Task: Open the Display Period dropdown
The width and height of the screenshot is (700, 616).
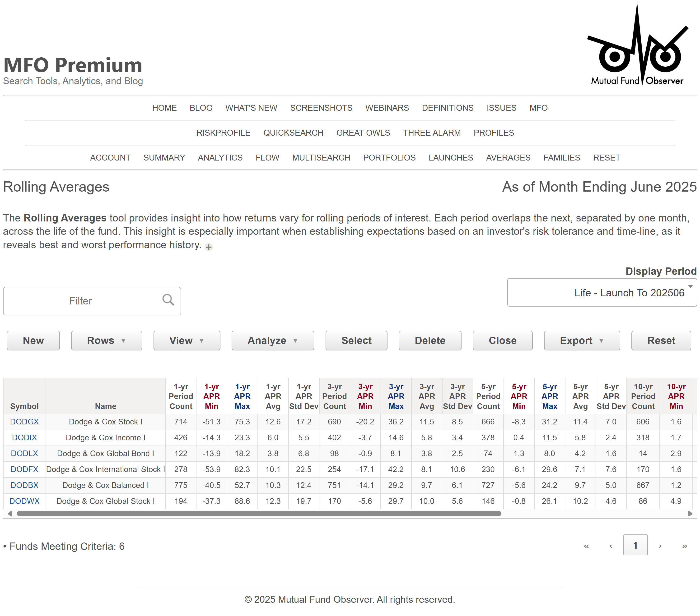Action: [x=601, y=293]
